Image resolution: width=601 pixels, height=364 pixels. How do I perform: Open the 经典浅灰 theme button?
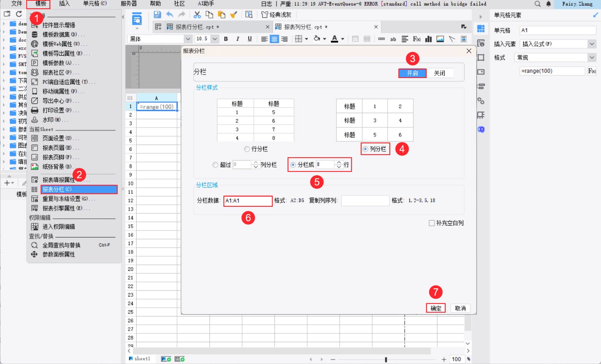[x=276, y=15]
